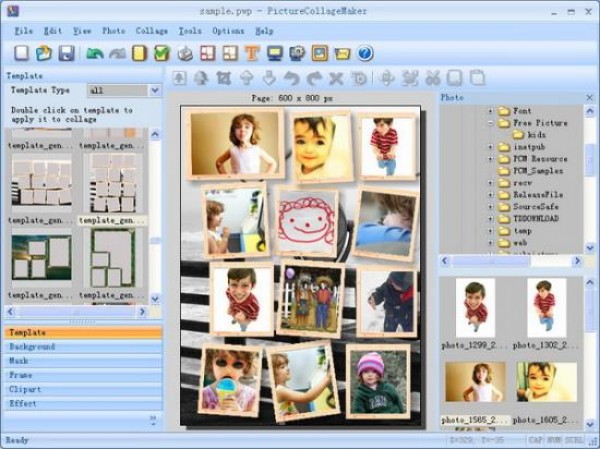Screen dimensions: 600x449
Task: Click the paste clipboard icon in edit toolbar
Action: pyautogui.click(x=477, y=78)
